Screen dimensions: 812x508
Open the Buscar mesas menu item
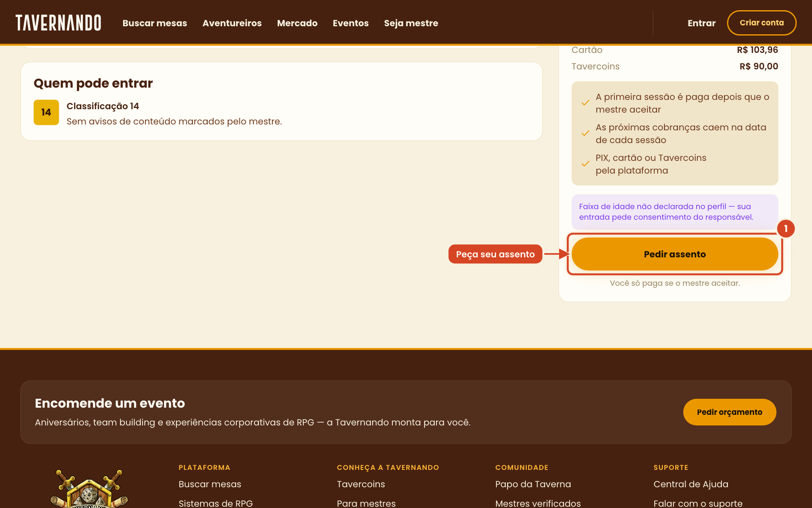pyautogui.click(x=155, y=23)
